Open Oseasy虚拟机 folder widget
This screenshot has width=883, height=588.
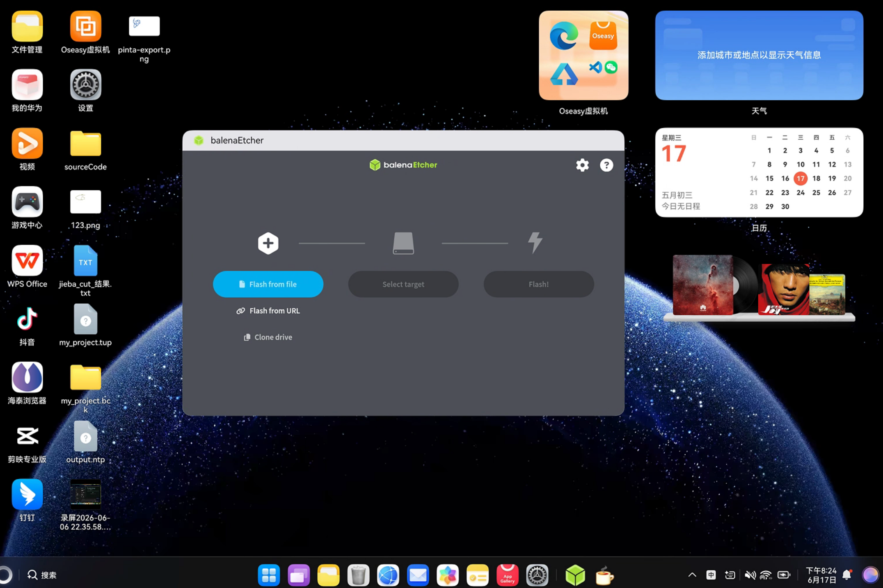point(583,55)
